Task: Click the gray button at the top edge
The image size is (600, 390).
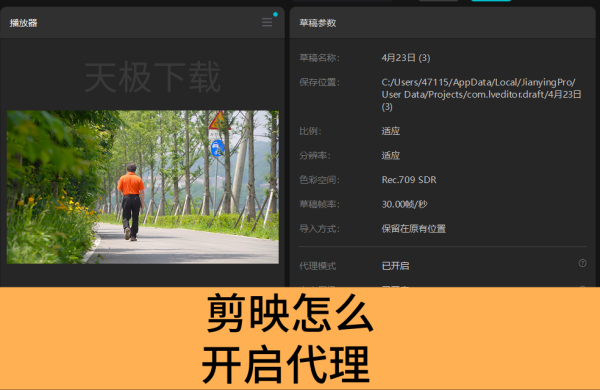Action: pos(439,1)
